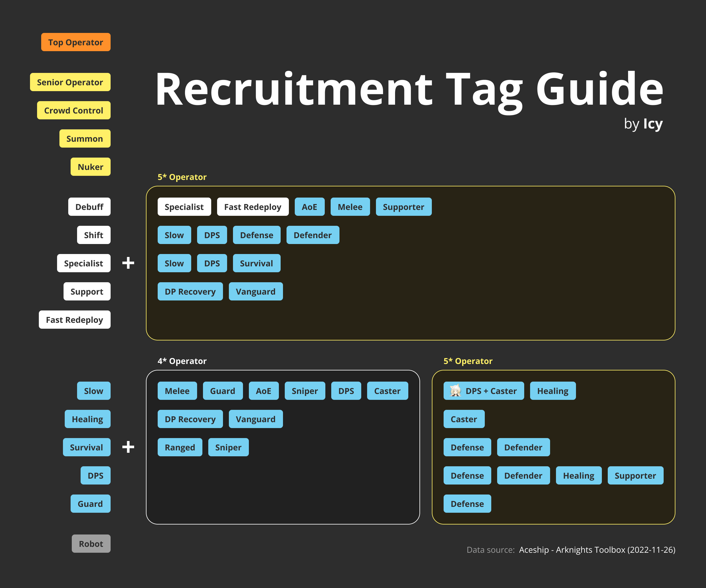Viewport: 706px width, 588px height.
Task: Click the Slow tag button
Action: 94,390
